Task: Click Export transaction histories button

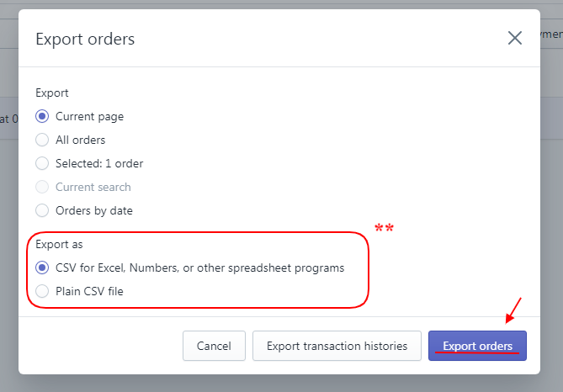Action: 337,346
